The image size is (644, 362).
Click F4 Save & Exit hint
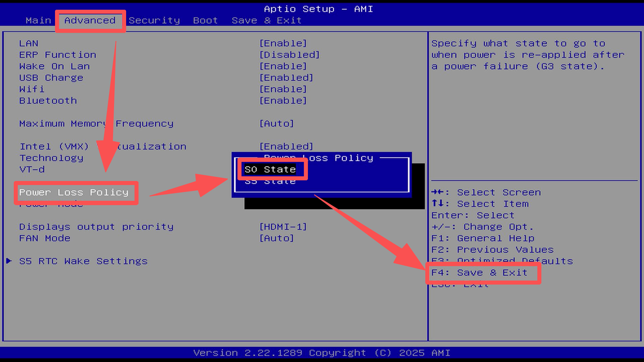point(479,273)
